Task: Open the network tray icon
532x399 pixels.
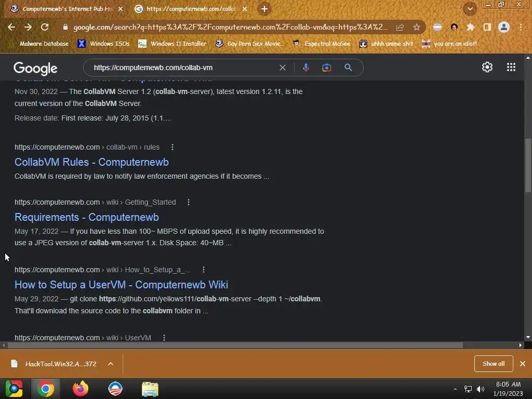Action: tap(468, 389)
